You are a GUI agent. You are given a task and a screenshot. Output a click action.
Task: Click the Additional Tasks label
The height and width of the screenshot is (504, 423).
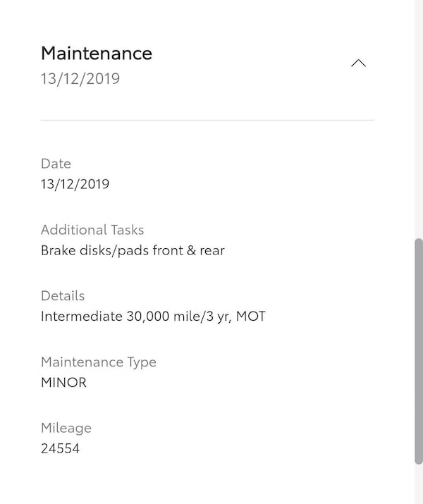pos(92,230)
